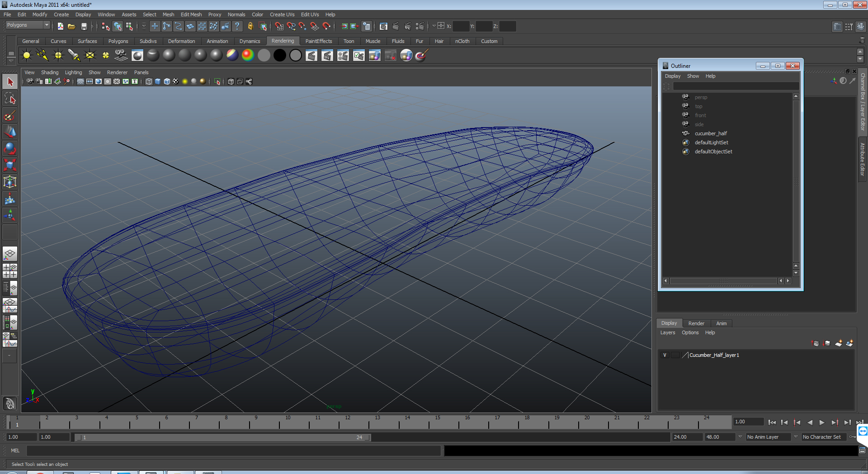
Task: Click the Outliner search field
Action: click(x=736, y=86)
